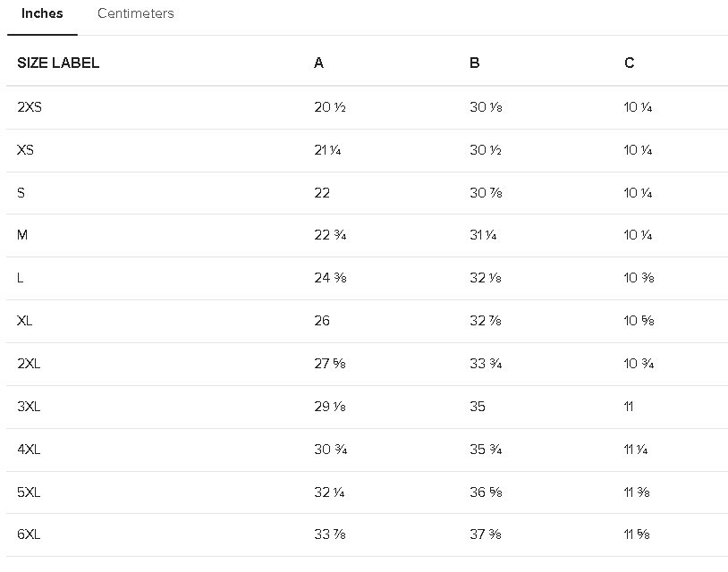Click the 6XL size label

29,534
